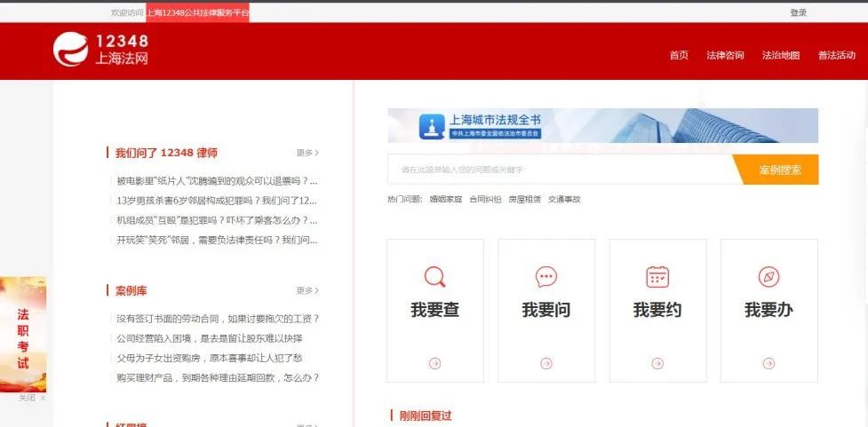Open the 首页 navigation item

pos(679,55)
